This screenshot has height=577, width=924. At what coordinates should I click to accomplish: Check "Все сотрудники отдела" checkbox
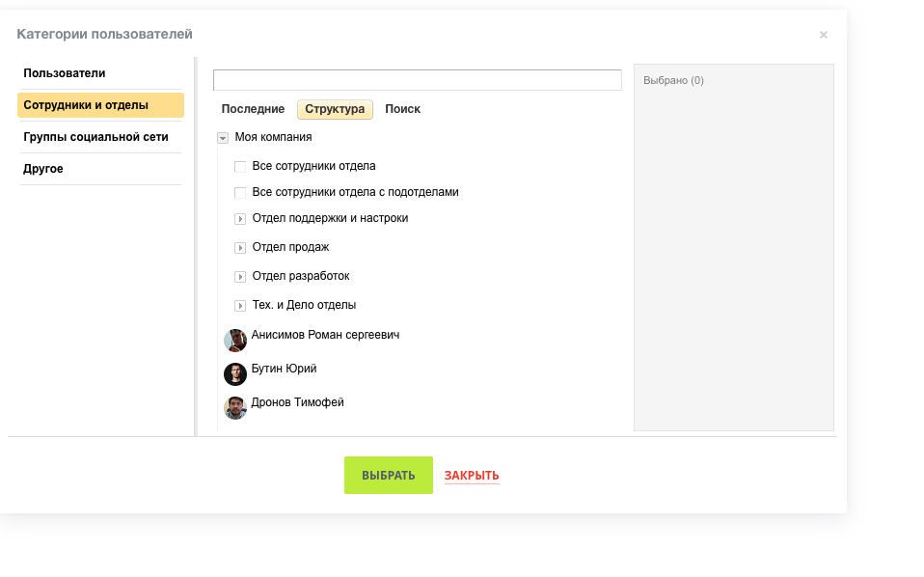point(241,167)
